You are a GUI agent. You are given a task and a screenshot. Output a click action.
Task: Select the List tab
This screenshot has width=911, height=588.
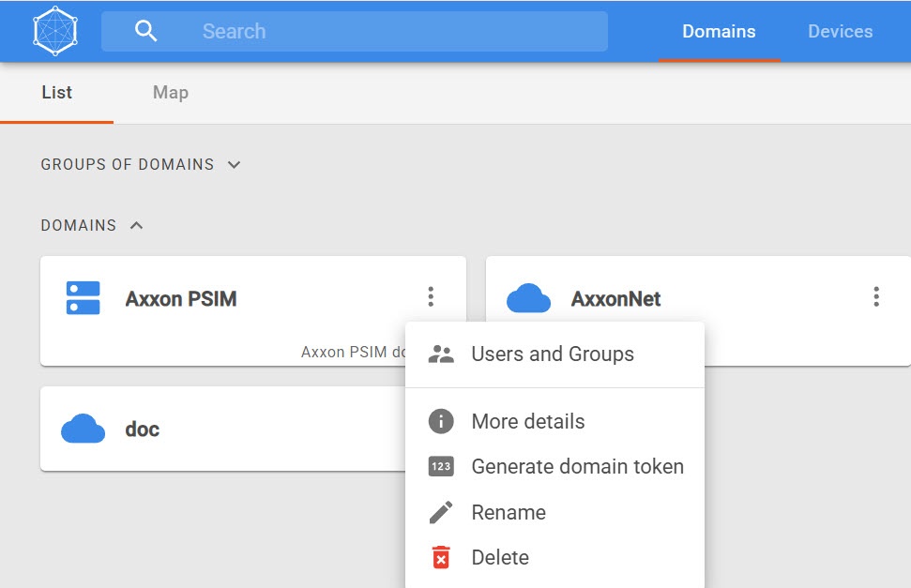(x=57, y=93)
